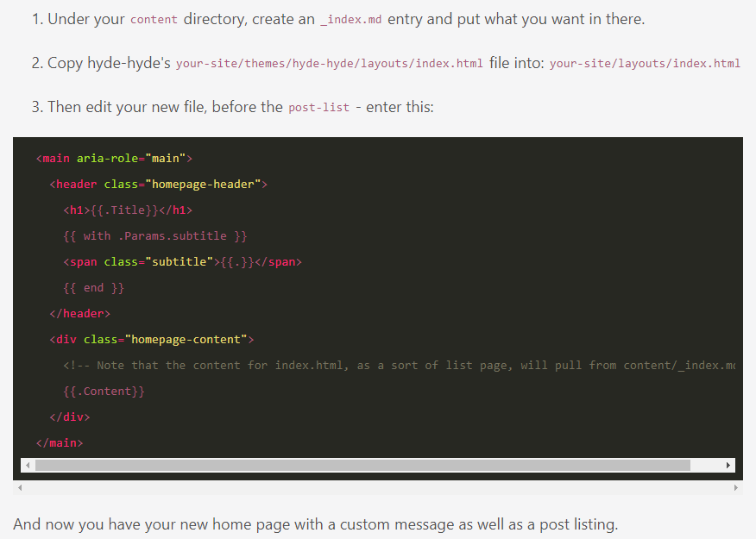Click the outer page scrollbar right arrow
This screenshot has height=539, width=756.
click(x=736, y=487)
